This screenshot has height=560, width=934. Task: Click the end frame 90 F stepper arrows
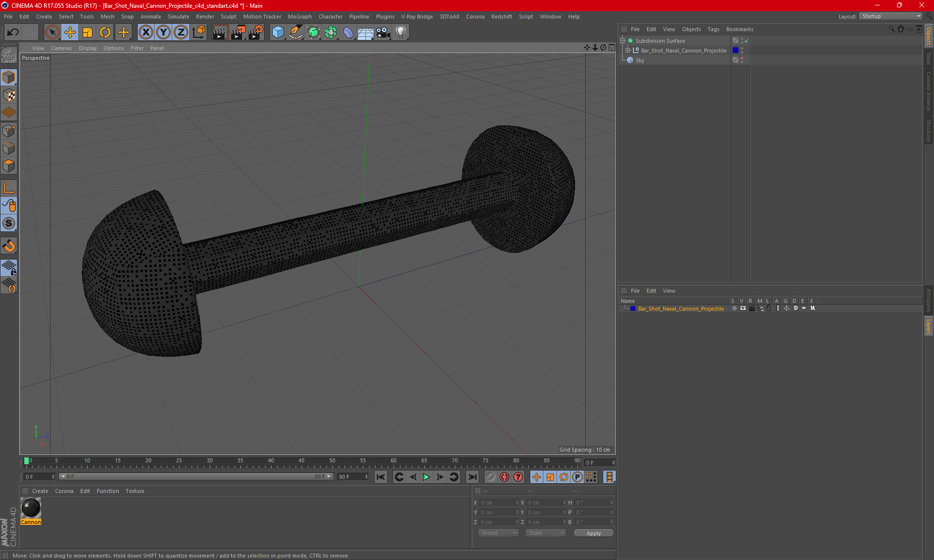click(366, 477)
